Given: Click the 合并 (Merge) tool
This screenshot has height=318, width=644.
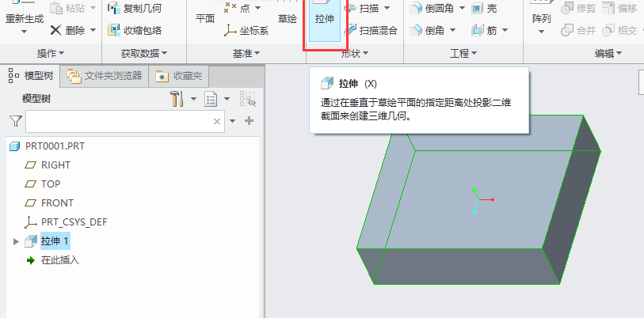Looking at the screenshot, I should point(578,30).
